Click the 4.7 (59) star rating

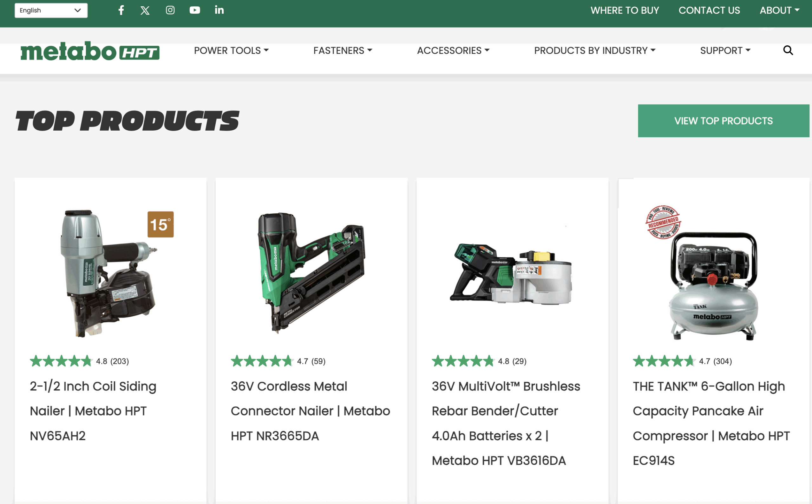(278, 361)
